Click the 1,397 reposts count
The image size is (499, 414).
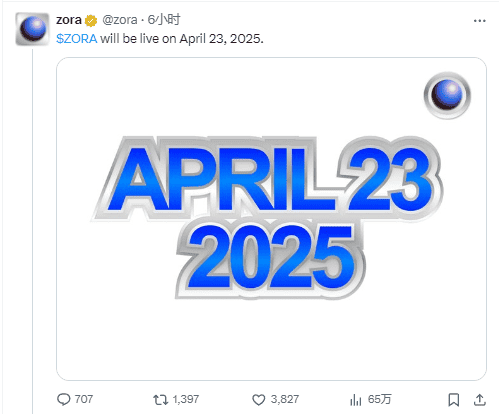pyautogui.click(x=186, y=399)
